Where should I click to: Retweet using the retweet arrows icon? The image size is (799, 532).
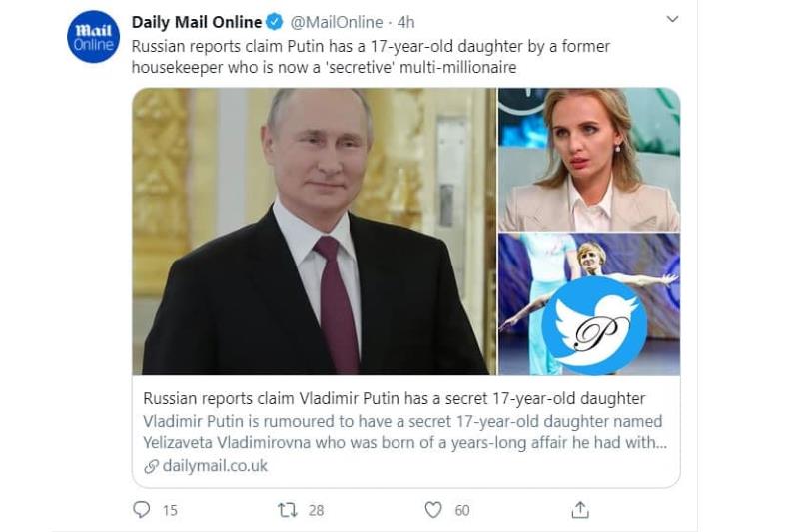coord(288,510)
